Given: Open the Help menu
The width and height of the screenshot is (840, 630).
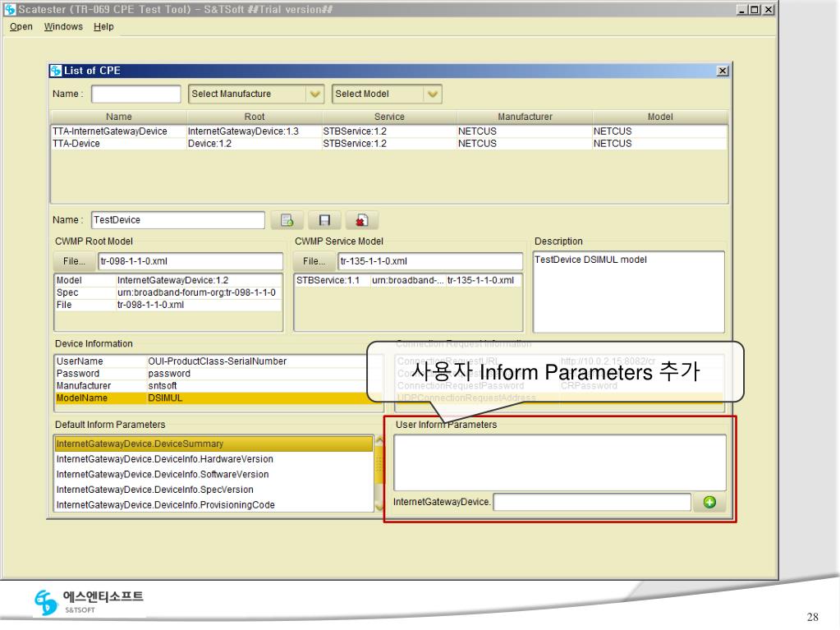Looking at the screenshot, I should [x=103, y=27].
